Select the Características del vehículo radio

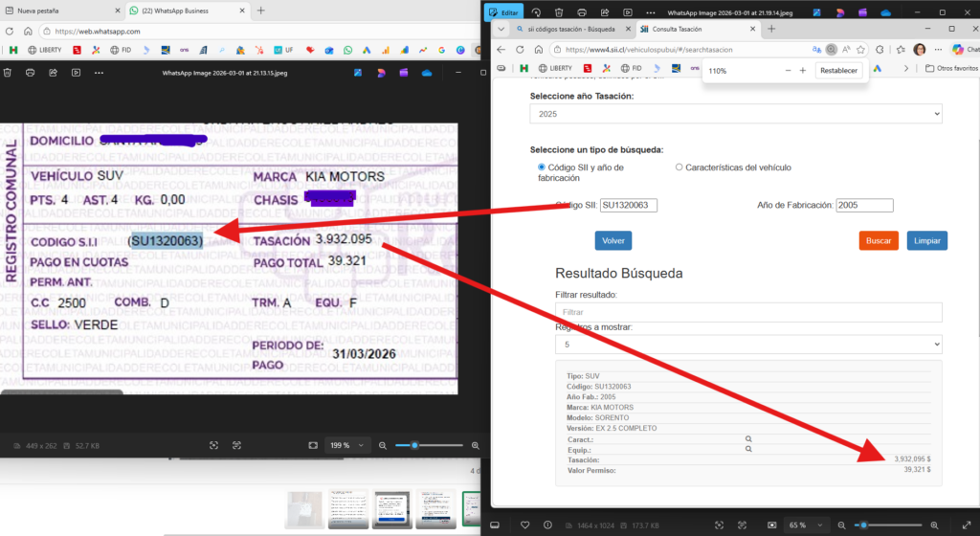(x=679, y=167)
